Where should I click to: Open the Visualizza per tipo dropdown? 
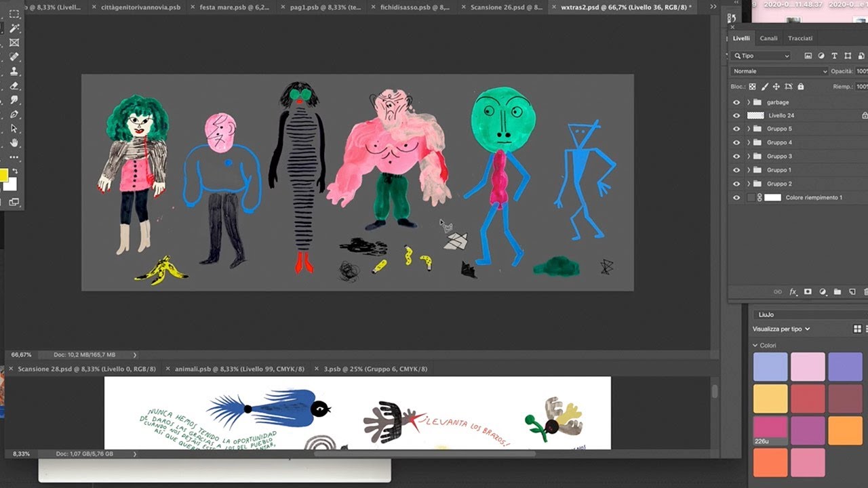pyautogui.click(x=781, y=329)
